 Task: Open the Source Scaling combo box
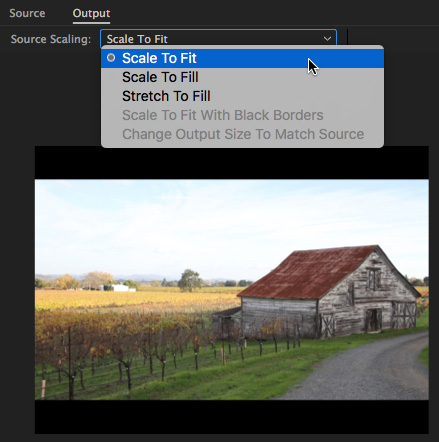click(x=218, y=39)
